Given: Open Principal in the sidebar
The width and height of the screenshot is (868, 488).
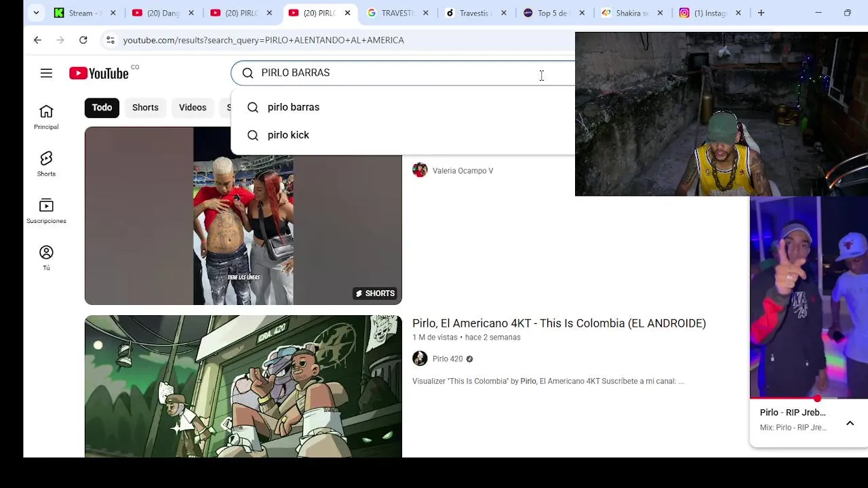Looking at the screenshot, I should (46, 117).
